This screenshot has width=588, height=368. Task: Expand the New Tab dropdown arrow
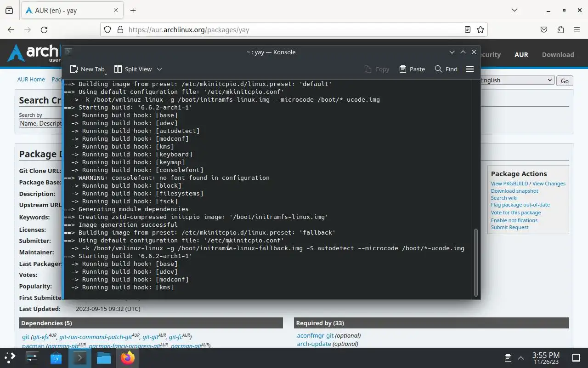pos(106,73)
